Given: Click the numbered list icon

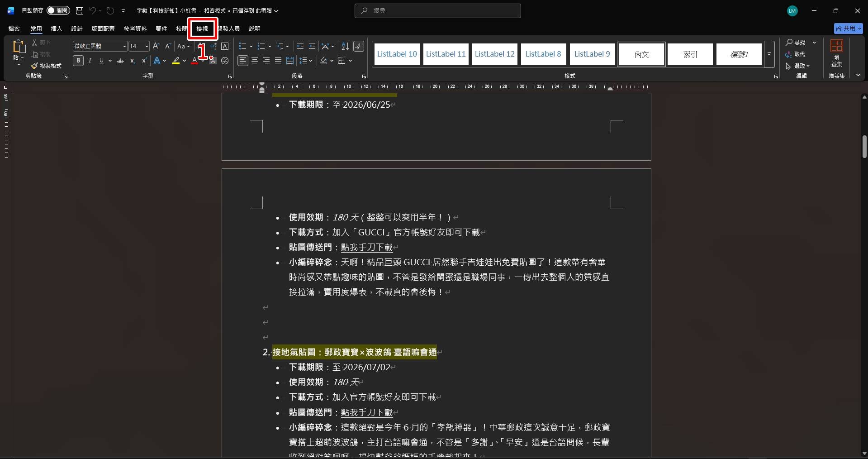Looking at the screenshot, I should [261, 46].
